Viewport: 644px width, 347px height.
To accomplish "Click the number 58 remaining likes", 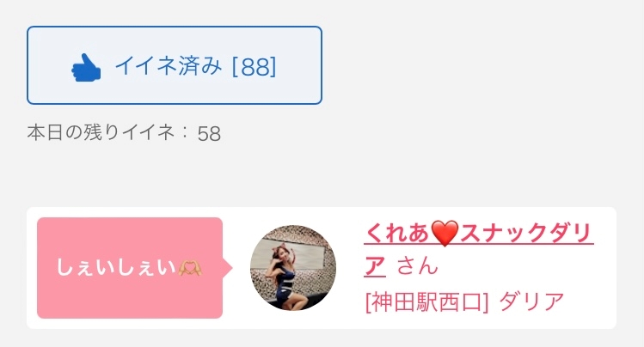I will coord(209,134).
